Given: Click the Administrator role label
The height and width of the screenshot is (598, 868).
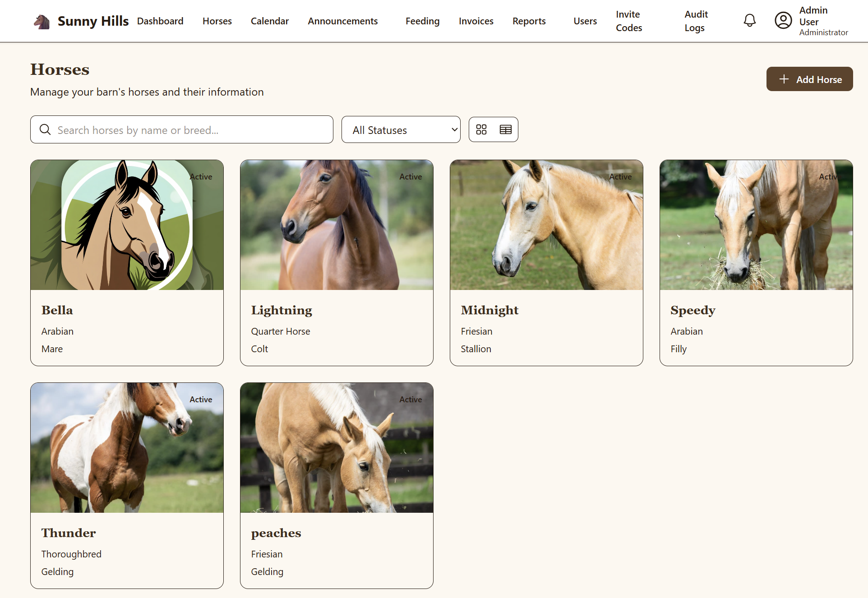Looking at the screenshot, I should 823,32.
